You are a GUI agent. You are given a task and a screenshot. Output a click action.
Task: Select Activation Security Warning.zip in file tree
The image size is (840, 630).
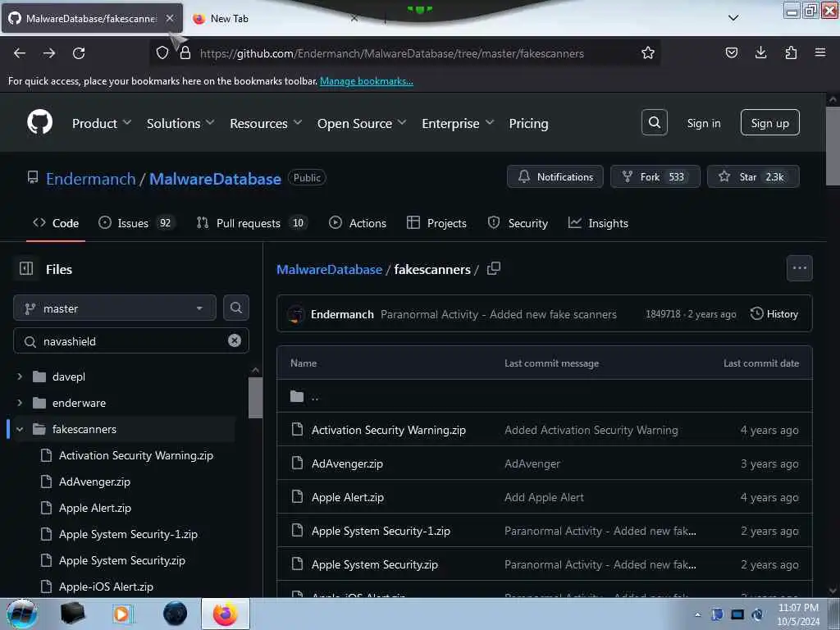(135, 455)
